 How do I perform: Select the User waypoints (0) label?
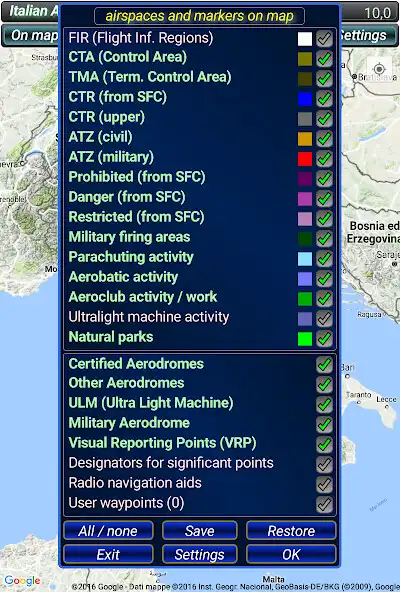pyautogui.click(x=126, y=503)
